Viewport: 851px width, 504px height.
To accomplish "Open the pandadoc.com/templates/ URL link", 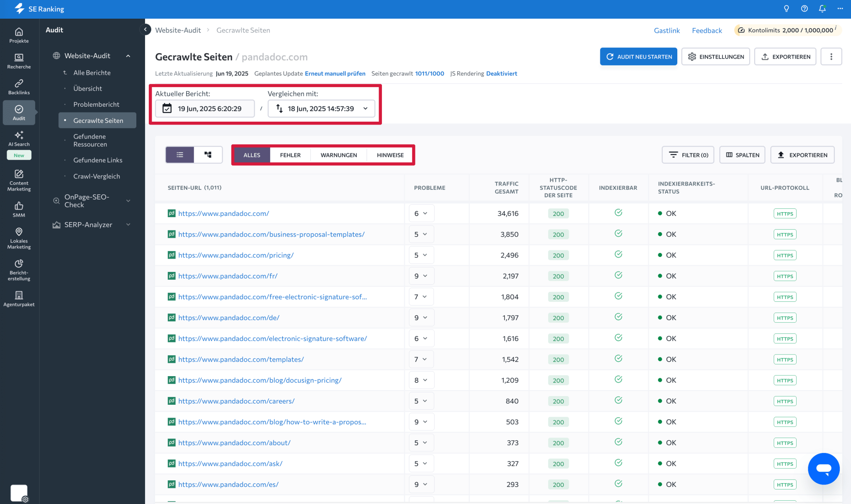I will coord(241,359).
